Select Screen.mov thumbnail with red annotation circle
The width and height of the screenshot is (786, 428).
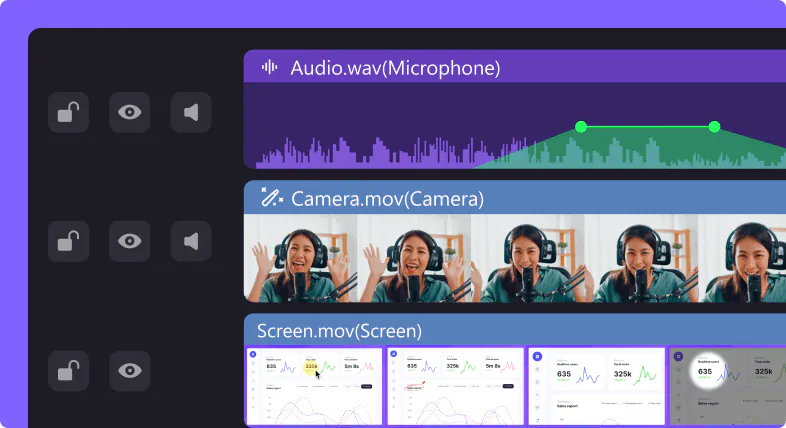click(455, 386)
